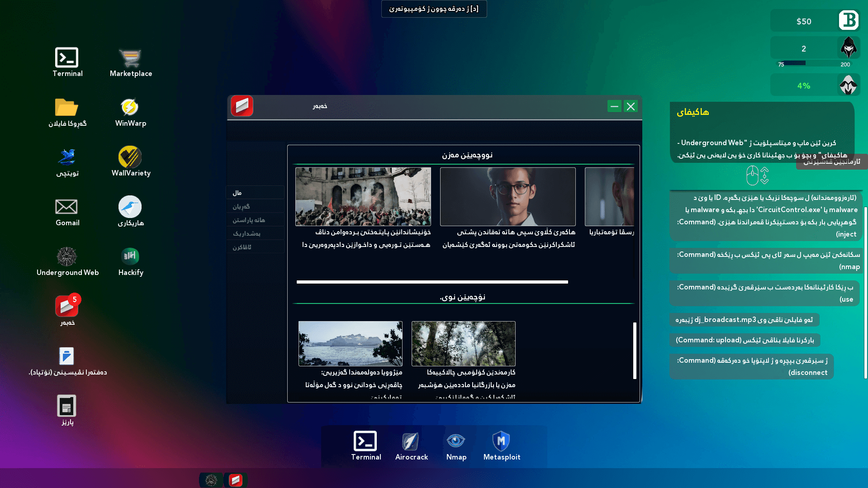Launch the Hackify app icon
The height and width of the screenshot is (488, 868).
click(130, 257)
